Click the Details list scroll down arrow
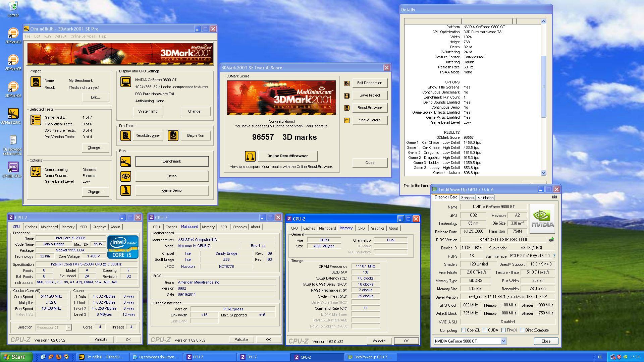This screenshot has height=362, width=644. pos(543,173)
